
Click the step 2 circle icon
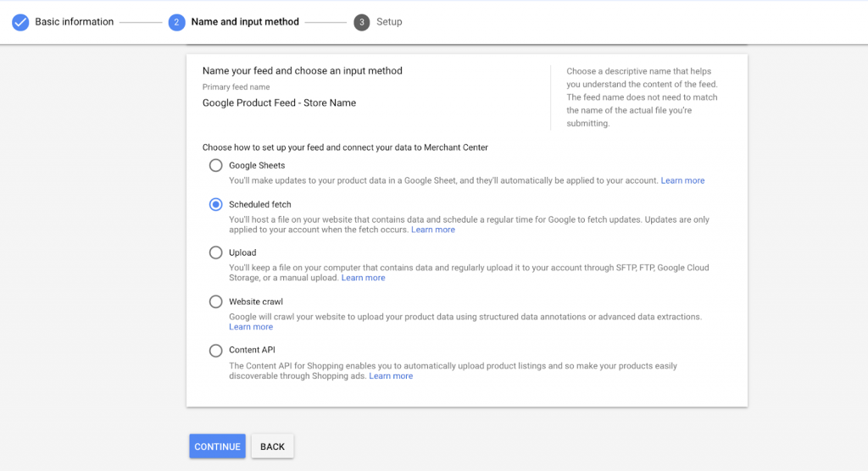pyautogui.click(x=176, y=22)
